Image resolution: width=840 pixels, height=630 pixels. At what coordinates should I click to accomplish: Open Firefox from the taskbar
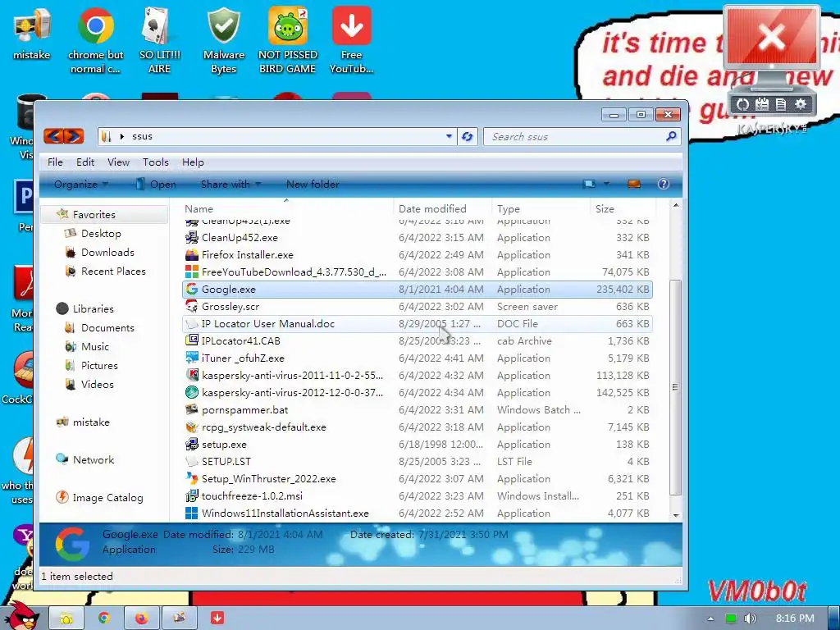(141, 619)
